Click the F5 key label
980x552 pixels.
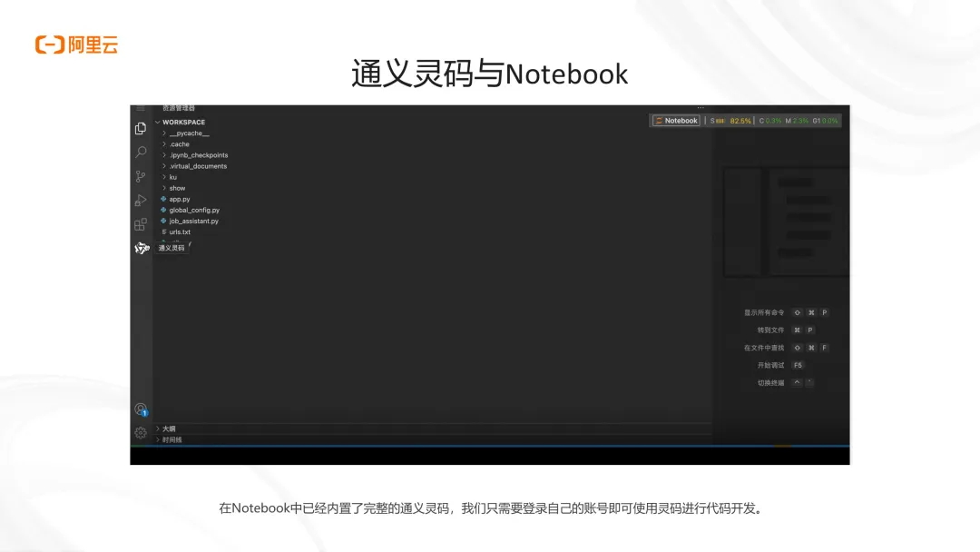(x=798, y=365)
